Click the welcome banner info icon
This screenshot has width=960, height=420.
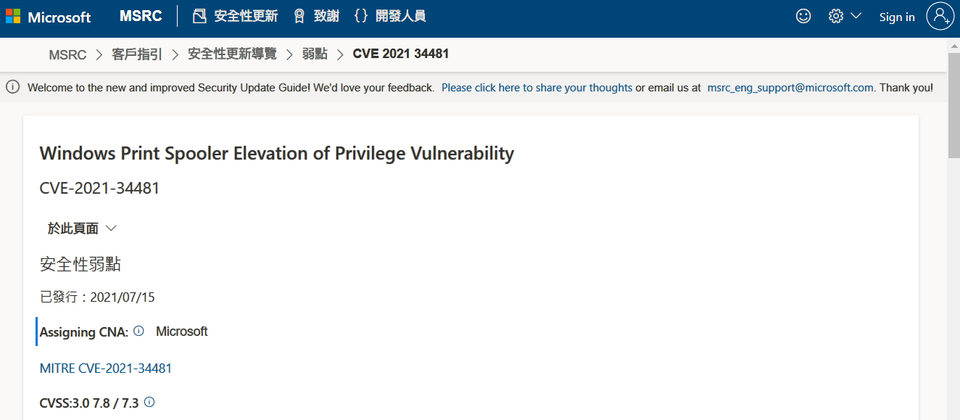12,88
